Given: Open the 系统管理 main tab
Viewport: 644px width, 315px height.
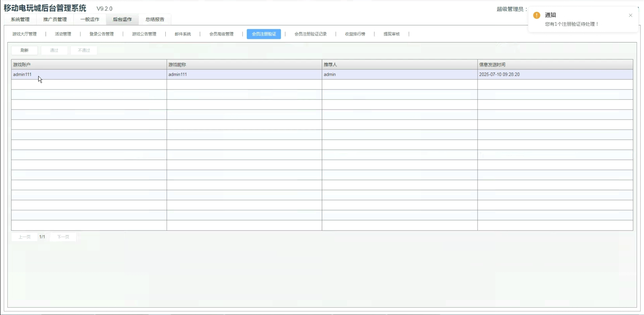Looking at the screenshot, I should [20, 19].
